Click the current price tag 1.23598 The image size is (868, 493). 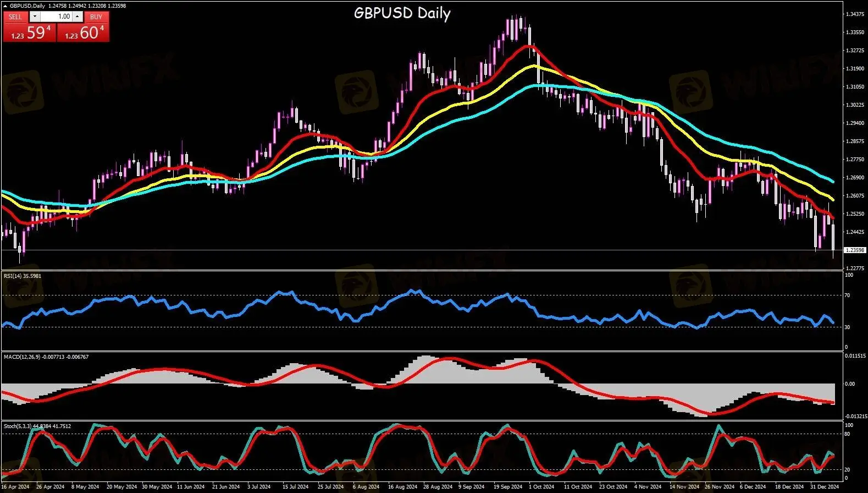(x=855, y=250)
